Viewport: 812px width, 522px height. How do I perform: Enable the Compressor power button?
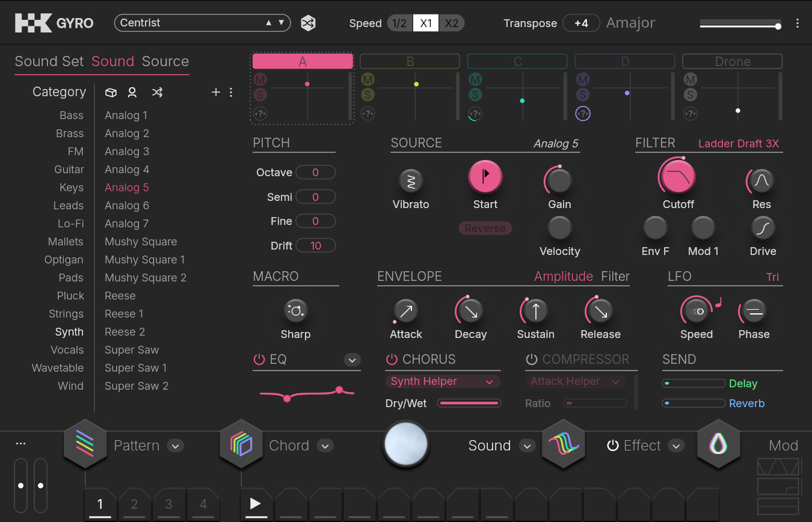coord(531,360)
